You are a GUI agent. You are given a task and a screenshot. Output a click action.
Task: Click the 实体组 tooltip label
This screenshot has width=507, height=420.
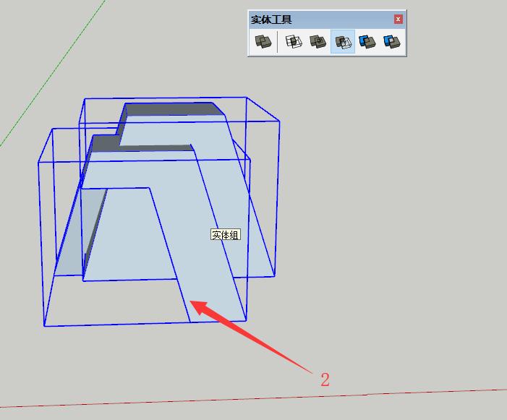225,235
